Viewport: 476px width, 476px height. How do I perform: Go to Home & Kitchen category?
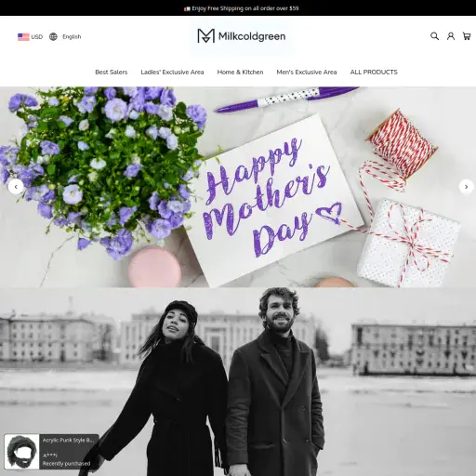[240, 73]
